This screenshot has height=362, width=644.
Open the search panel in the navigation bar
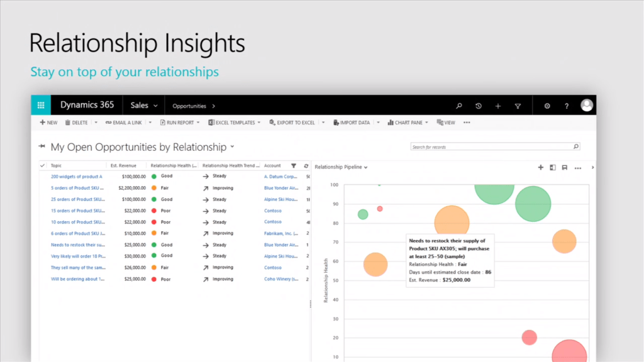458,106
